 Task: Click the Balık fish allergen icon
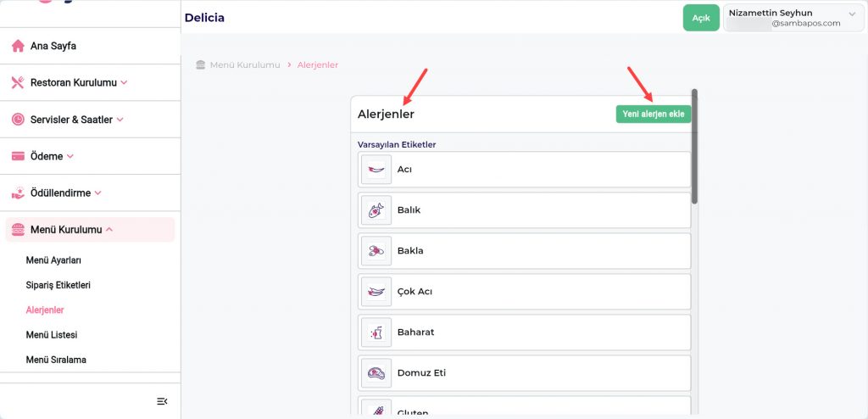[376, 210]
